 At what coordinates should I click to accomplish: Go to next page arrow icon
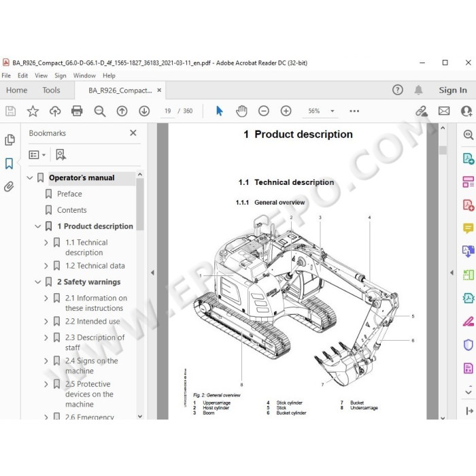(144, 111)
